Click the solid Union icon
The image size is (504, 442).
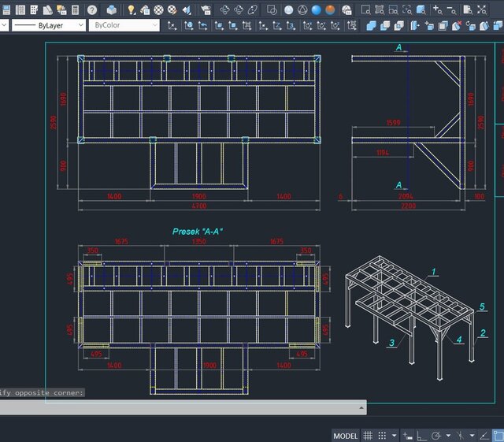tap(372, 25)
